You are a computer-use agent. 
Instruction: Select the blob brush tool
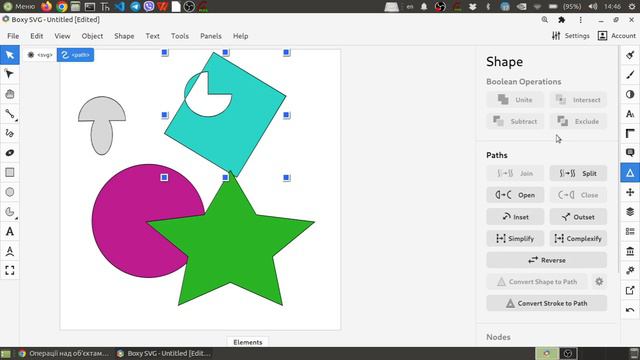10,153
